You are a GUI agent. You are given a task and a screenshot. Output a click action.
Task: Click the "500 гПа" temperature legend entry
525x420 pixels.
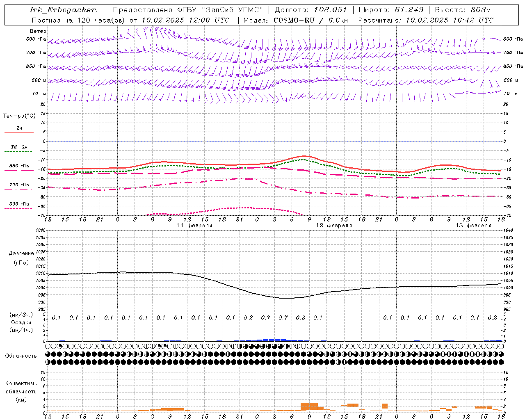[x=19, y=204]
